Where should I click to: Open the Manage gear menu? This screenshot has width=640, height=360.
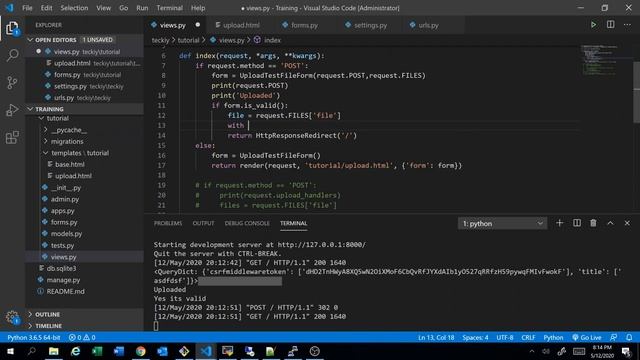click(12, 317)
